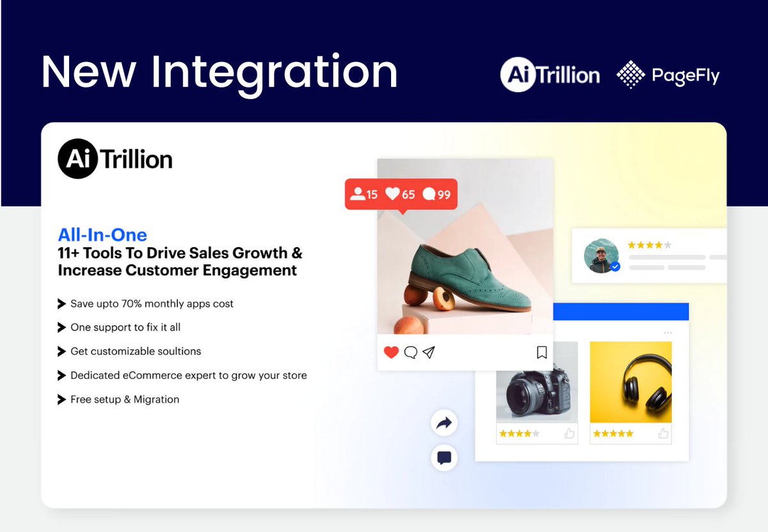Click the thumbs up icon under the camera product
This screenshot has height=532, width=768.
570,433
